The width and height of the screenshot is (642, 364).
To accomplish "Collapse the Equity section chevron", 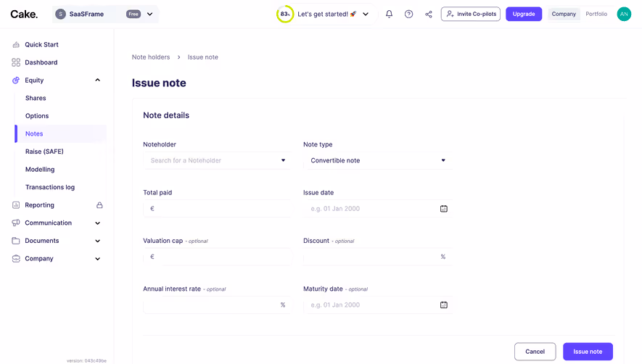I will pyautogui.click(x=97, y=80).
